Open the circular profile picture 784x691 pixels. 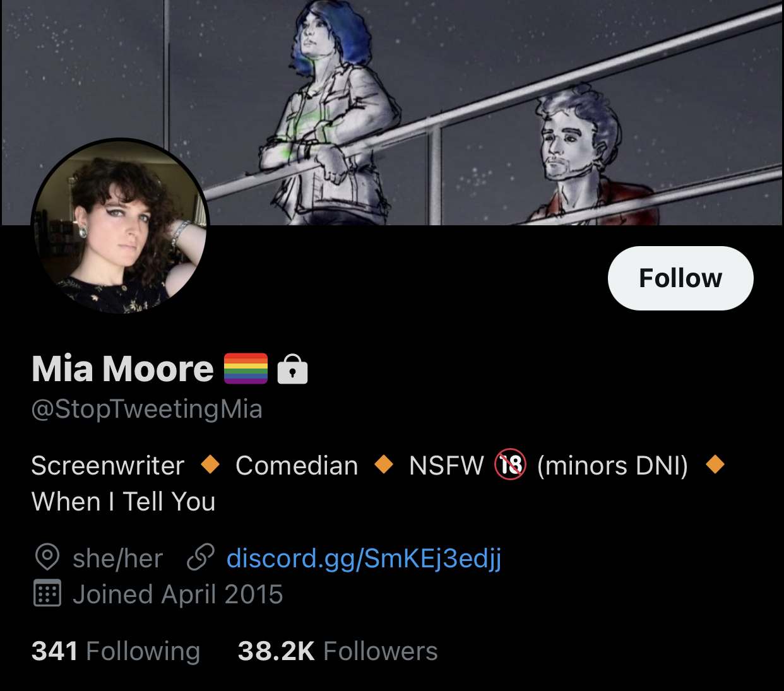click(x=120, y=227)
